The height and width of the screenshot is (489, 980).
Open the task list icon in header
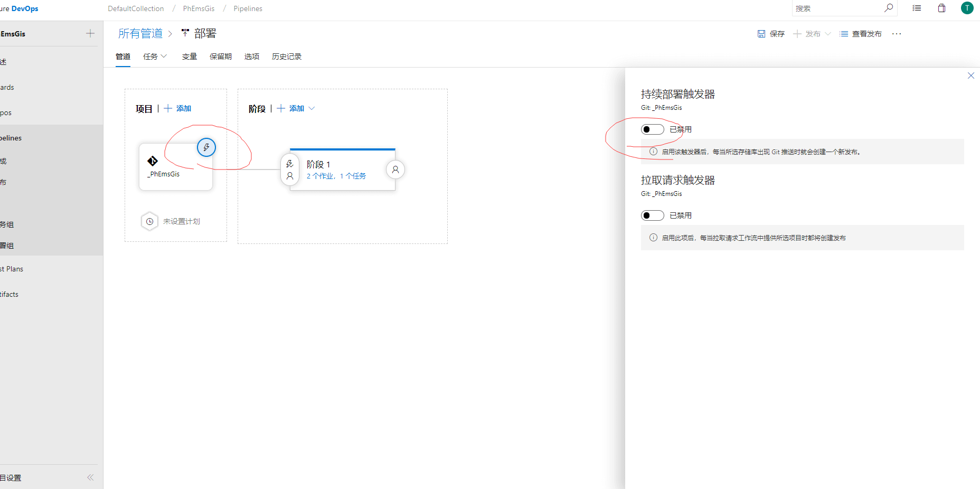click(917, 8)
